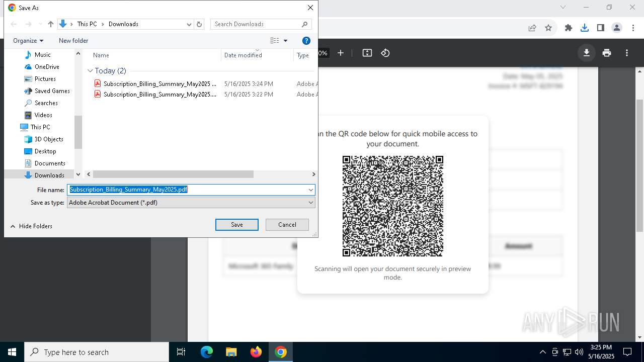
Task: Expand the address bar previous locations dropdown
Action: click(189, 24)
